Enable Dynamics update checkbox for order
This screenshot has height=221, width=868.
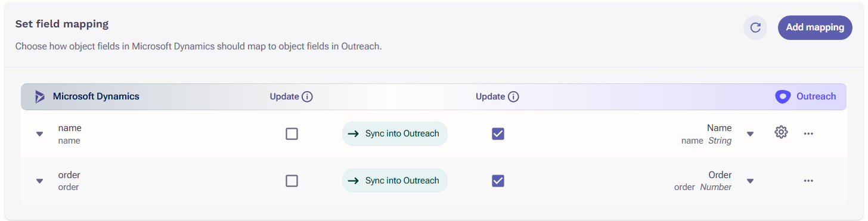click(x=292, y=180)
